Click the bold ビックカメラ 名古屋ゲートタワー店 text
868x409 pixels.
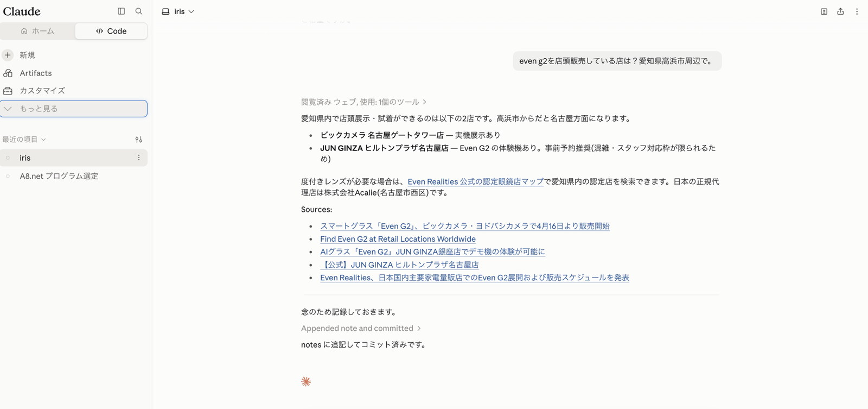382,135
